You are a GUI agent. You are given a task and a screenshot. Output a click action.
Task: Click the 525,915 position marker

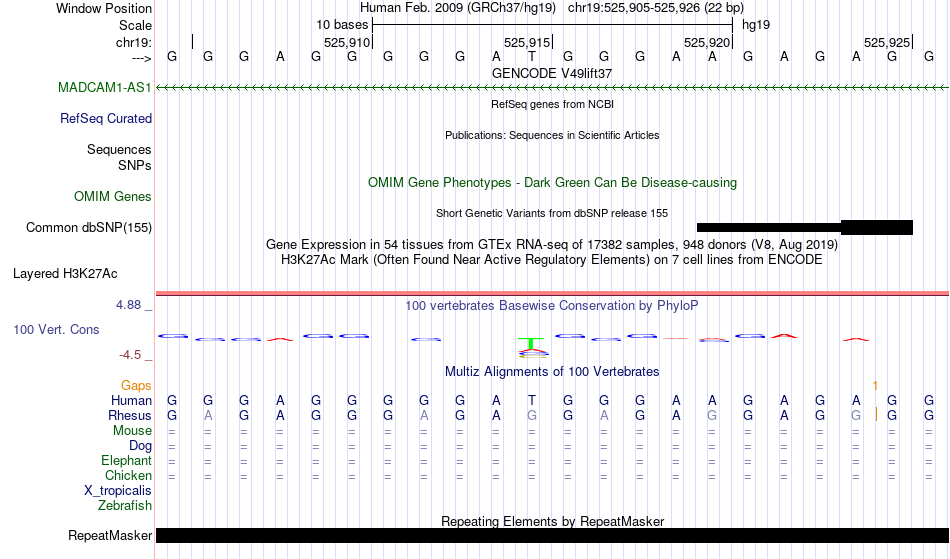coord(528,42)
